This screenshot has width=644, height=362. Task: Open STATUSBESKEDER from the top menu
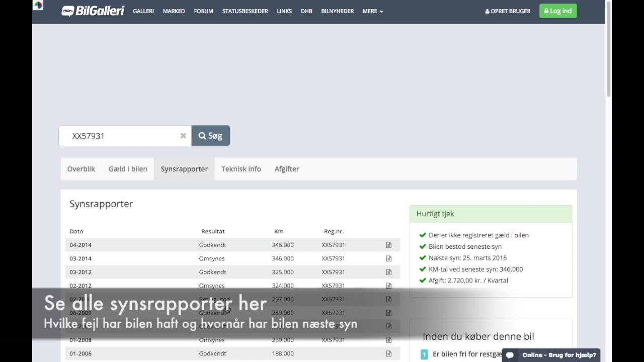245,11
